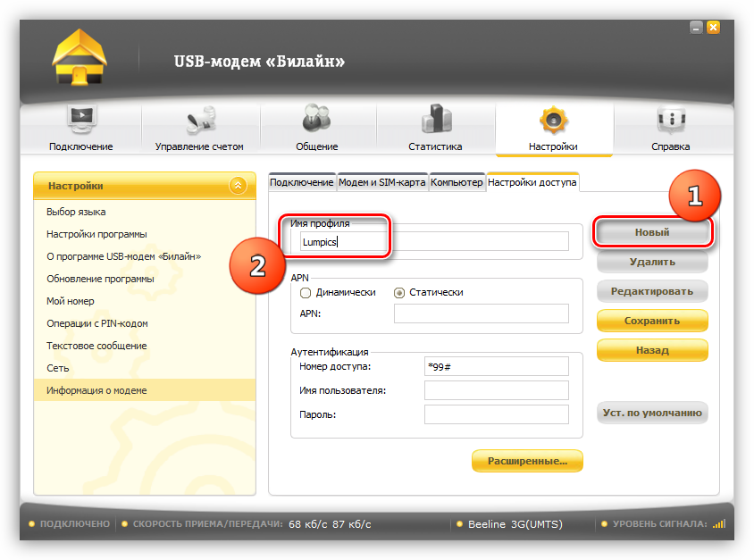Click the Удалить button

pos(652,262)
